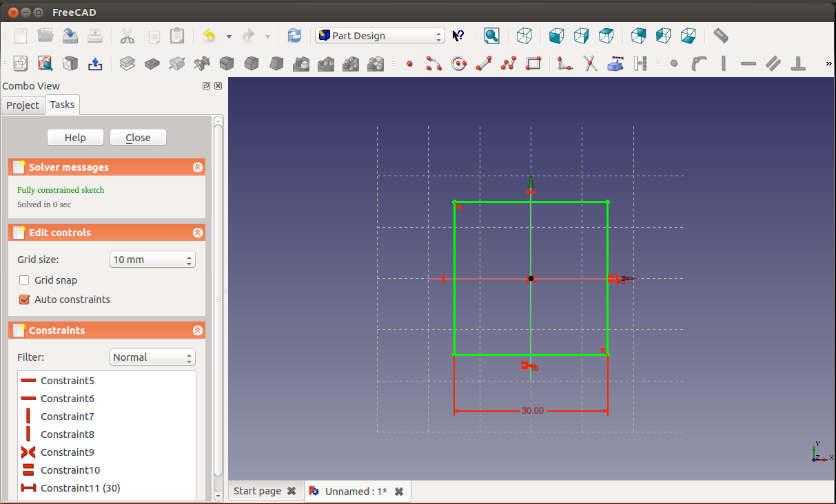836x504 pixels.
Task: Click the Trim edge tool
Action: click(x=591, y=64)
